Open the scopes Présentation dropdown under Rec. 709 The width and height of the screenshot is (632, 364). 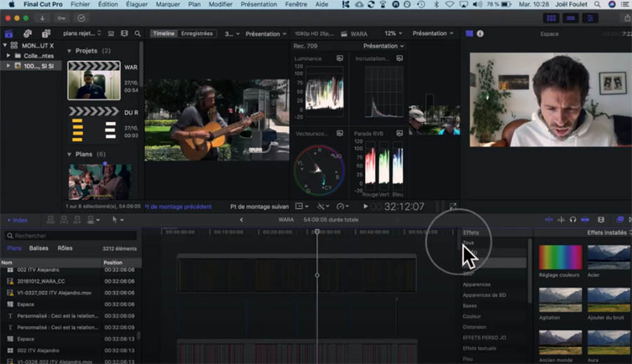(x=383, y=46)
